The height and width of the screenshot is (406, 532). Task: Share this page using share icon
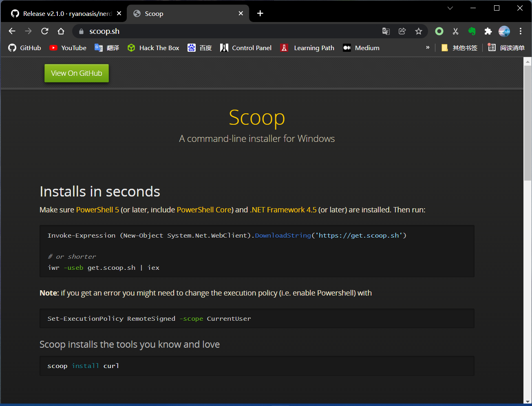tap(402, 31)
